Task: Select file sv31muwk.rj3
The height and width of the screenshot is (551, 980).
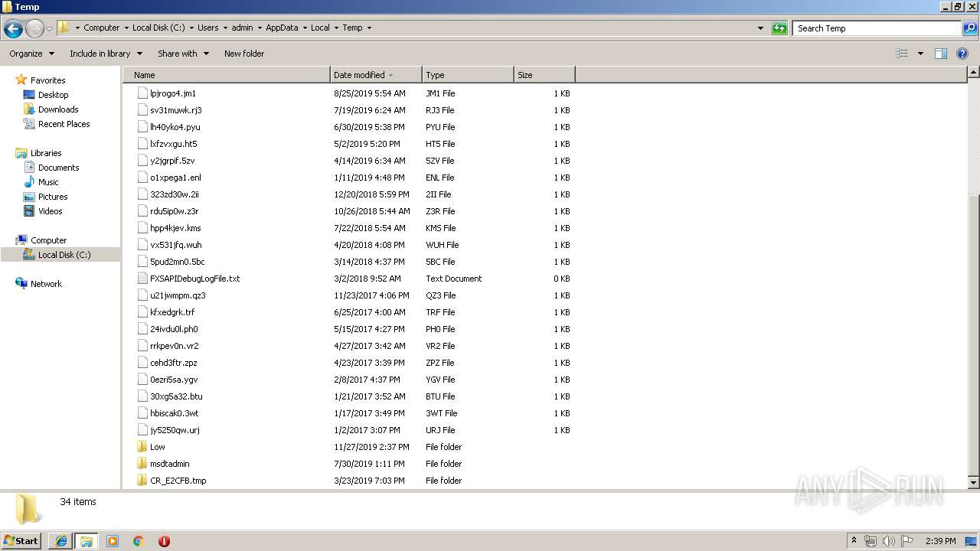Action: 176,110
